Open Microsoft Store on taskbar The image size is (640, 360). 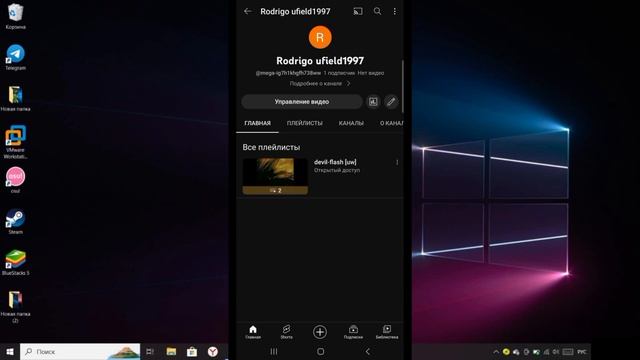192,351
